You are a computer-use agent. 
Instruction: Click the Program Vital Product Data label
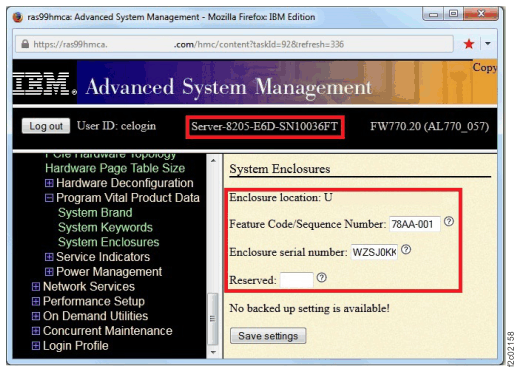(128, 198)
